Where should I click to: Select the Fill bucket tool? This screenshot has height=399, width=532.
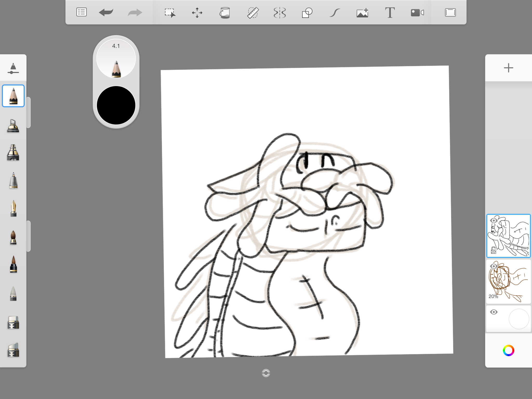pyautogui.click(x=225, y=12)
